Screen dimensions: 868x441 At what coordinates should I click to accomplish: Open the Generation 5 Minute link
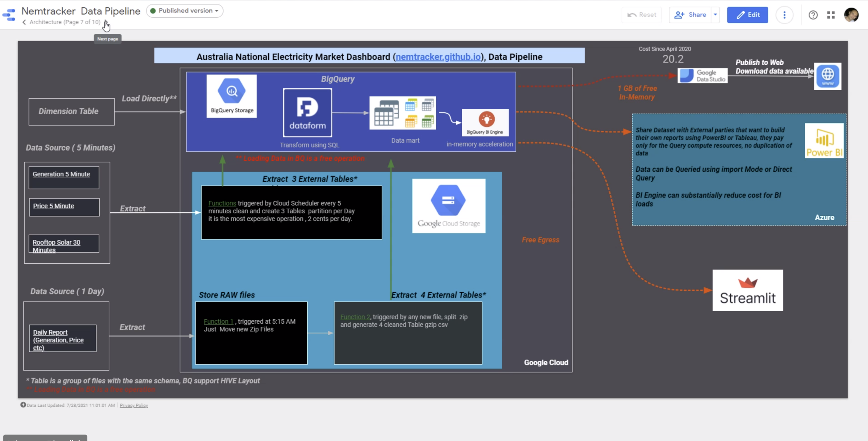(61, 174)
